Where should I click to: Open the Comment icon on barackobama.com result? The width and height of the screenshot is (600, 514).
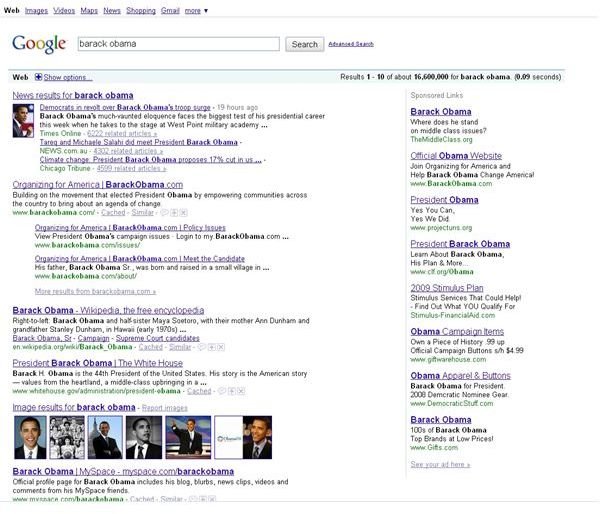(164, 212)
